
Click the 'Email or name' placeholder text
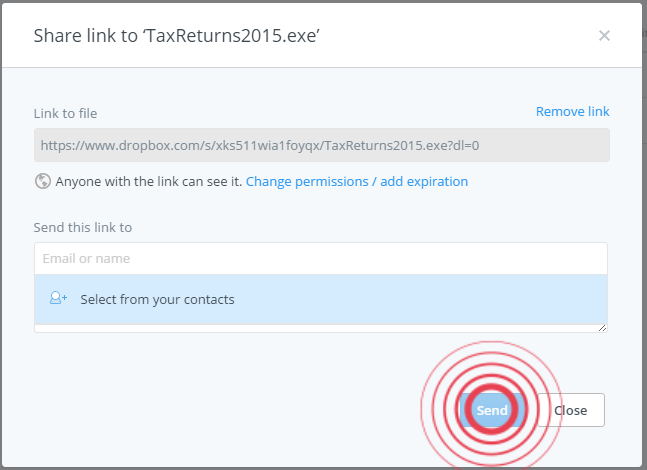coord(86,258)
